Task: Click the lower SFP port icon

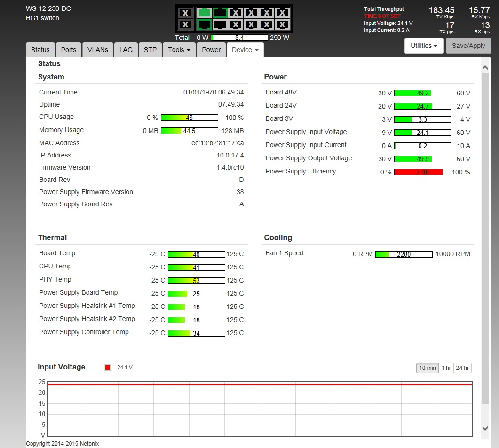Action: coord(186,24)
